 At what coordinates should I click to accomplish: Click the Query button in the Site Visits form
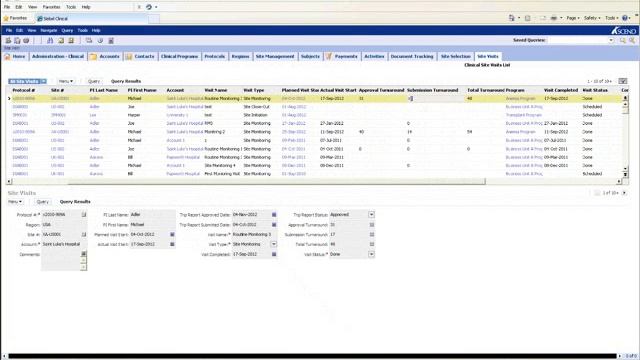42,202
